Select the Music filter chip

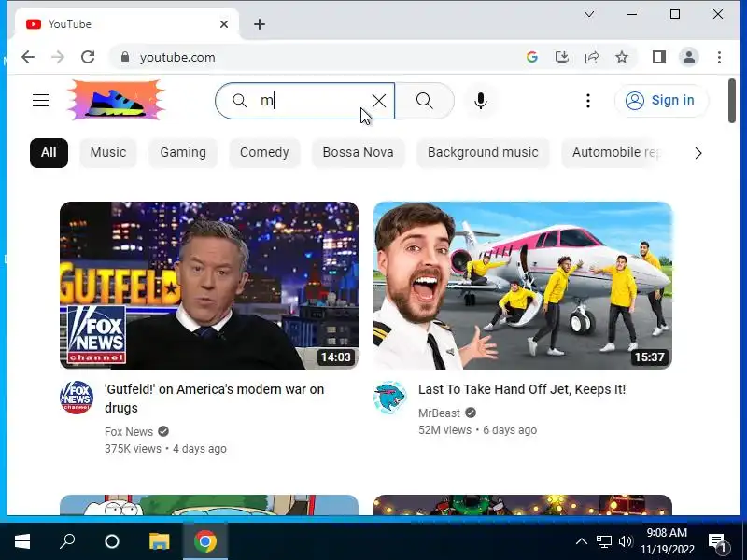tap(108, 153)
